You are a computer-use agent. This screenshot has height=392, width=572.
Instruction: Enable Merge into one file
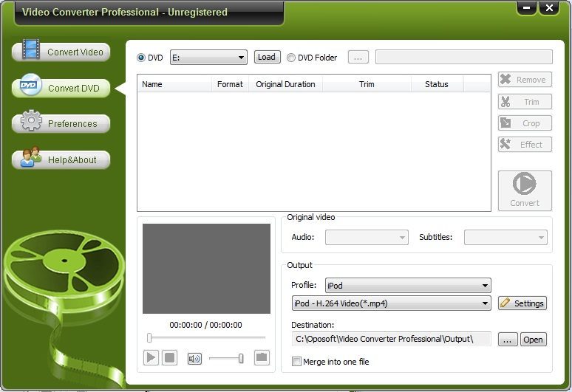pos(296,362)
